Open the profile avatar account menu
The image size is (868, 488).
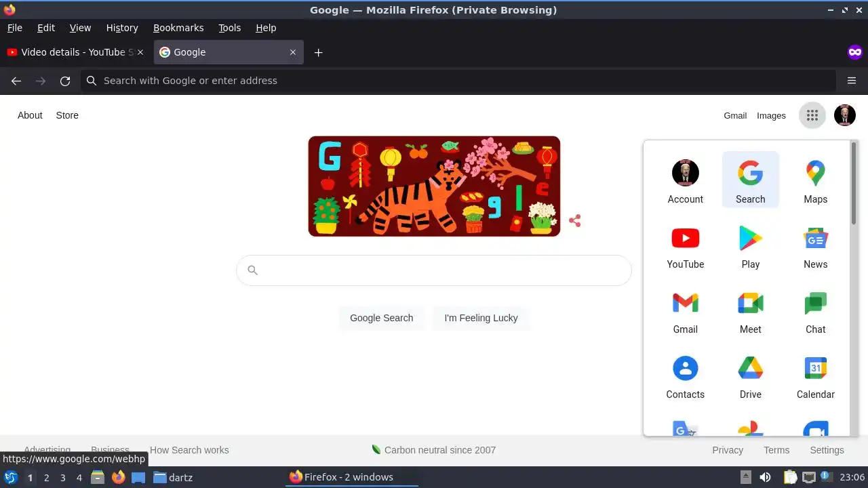[845, 115]
